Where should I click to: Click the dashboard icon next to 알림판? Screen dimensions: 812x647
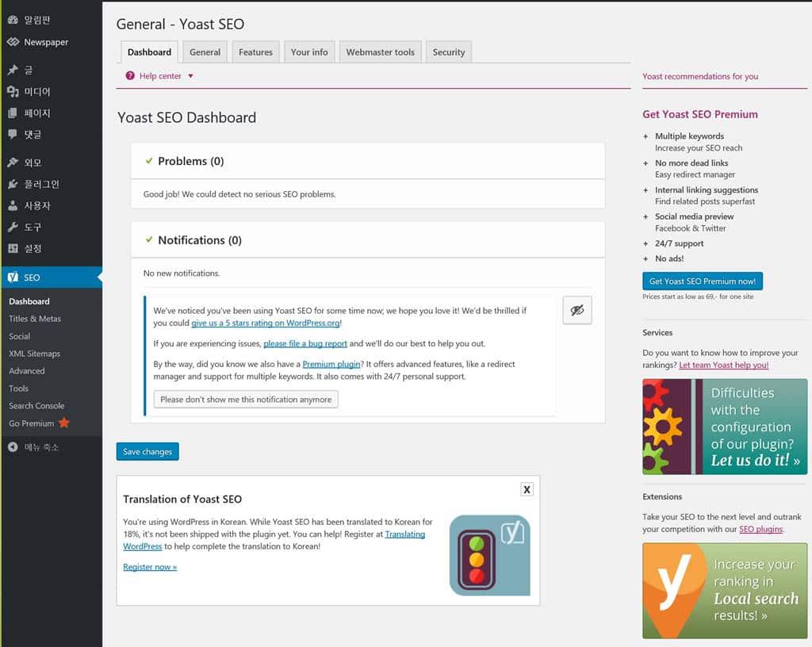(13, 20)
